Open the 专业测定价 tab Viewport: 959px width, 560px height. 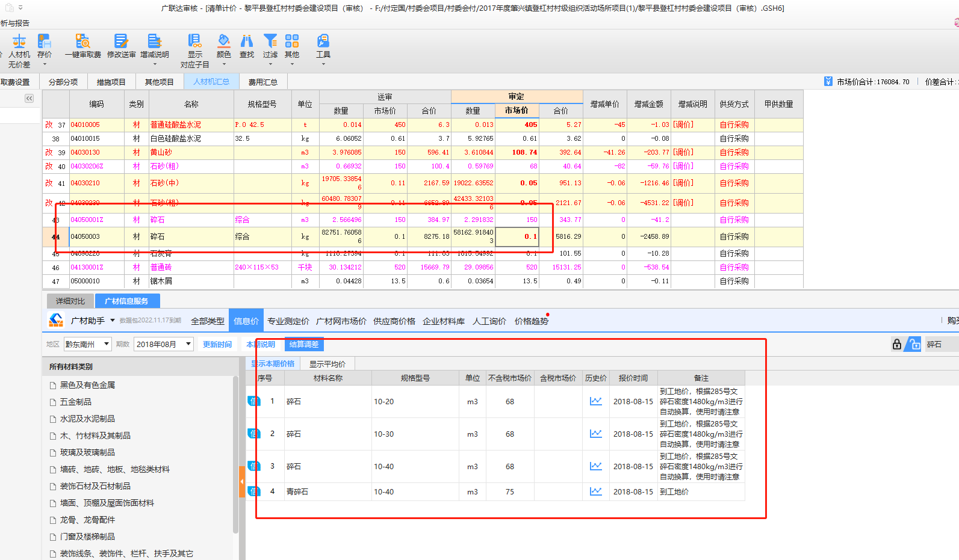click(x=288, y=321)
